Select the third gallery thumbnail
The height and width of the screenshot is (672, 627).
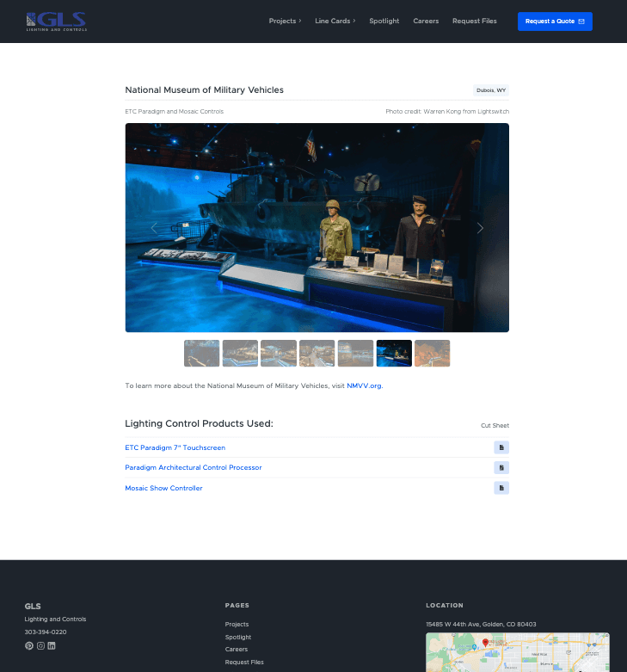pyautogui.click(x=279, y=353)
